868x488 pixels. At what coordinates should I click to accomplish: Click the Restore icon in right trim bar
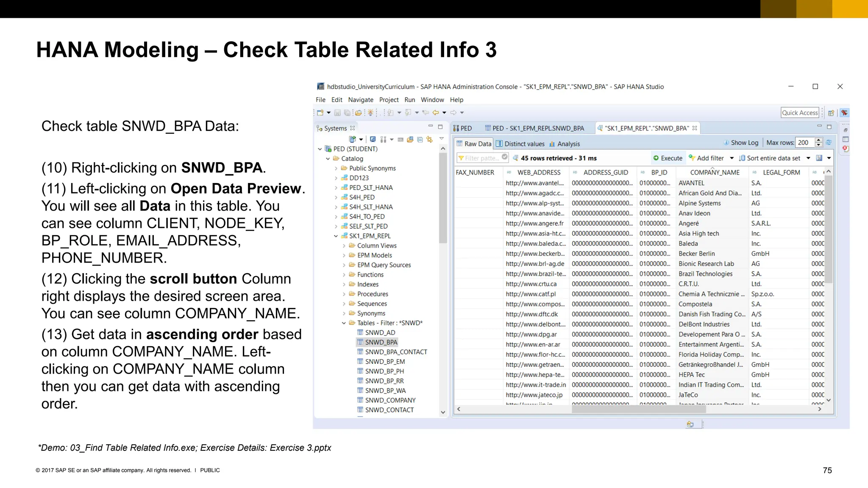[x=846, y=130]
